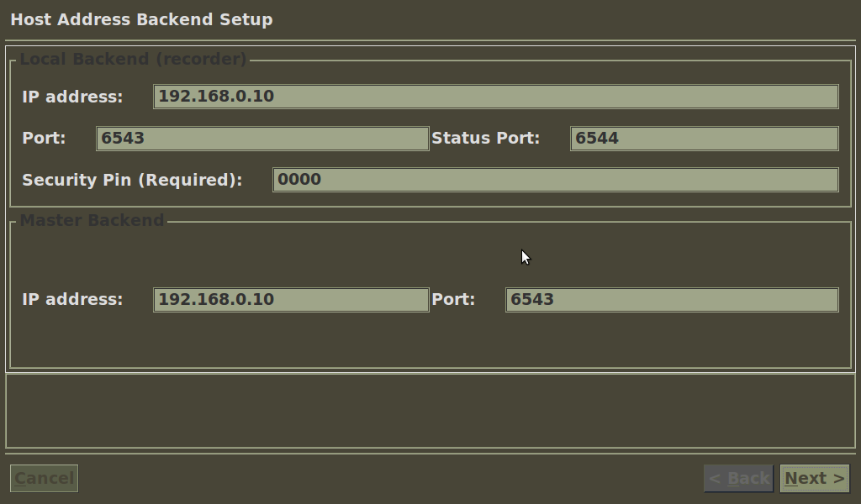The image size is (861, 504).
Task: Click the Master Backend 'IP address:' label
Action: point(72,299)
